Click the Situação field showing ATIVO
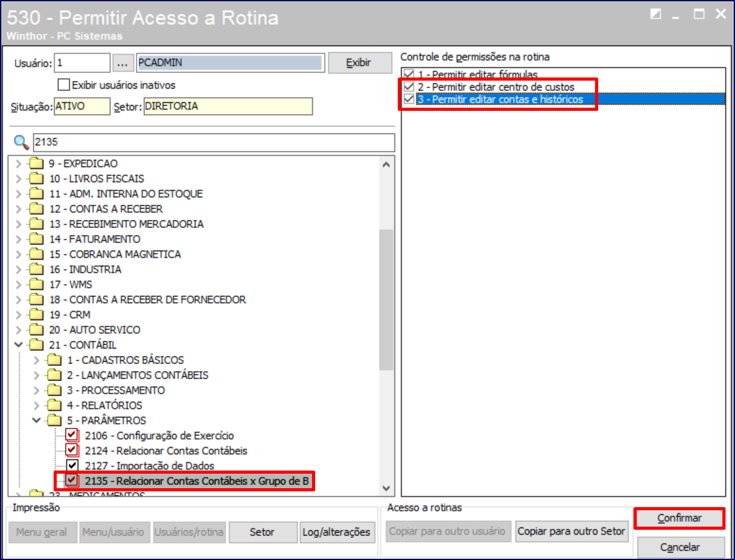 click(x=82, y=106)
